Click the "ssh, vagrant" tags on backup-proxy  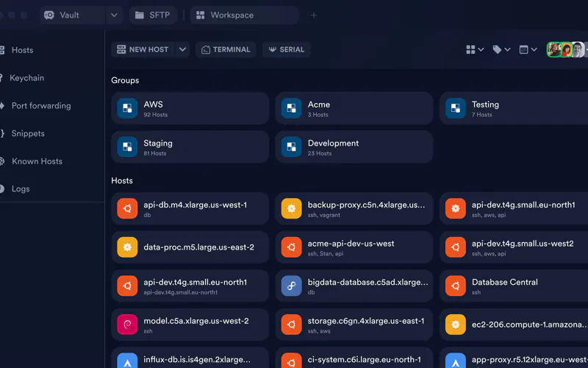[x=324, y=215]
